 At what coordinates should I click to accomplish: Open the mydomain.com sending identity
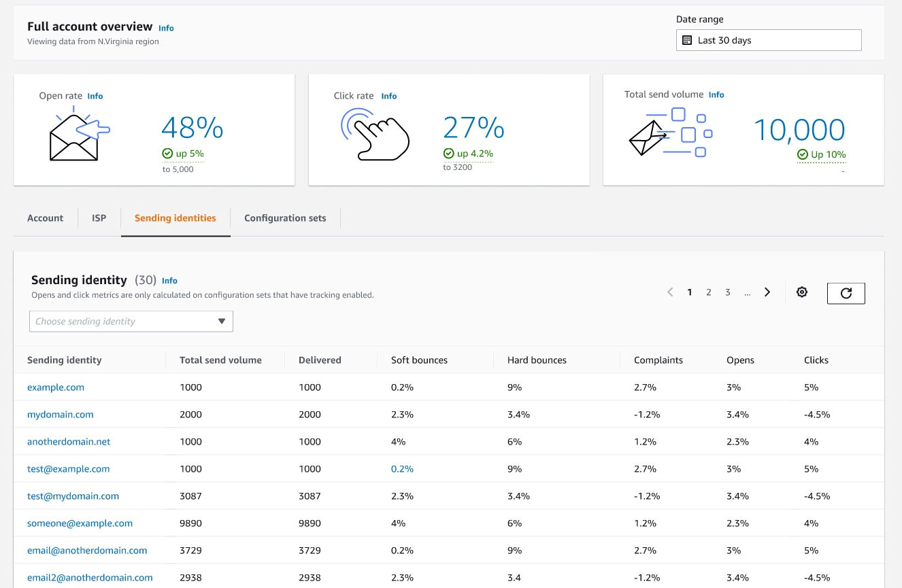[x=61, y=415]
